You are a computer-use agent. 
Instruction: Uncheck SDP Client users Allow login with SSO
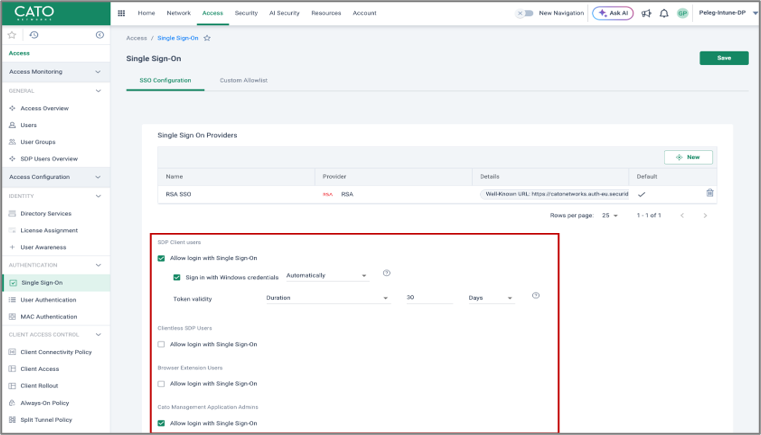[x=161, y=258]
